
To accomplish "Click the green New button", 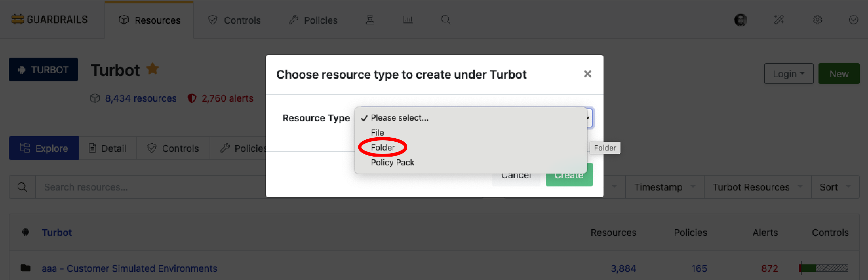I will click(839, 74).
